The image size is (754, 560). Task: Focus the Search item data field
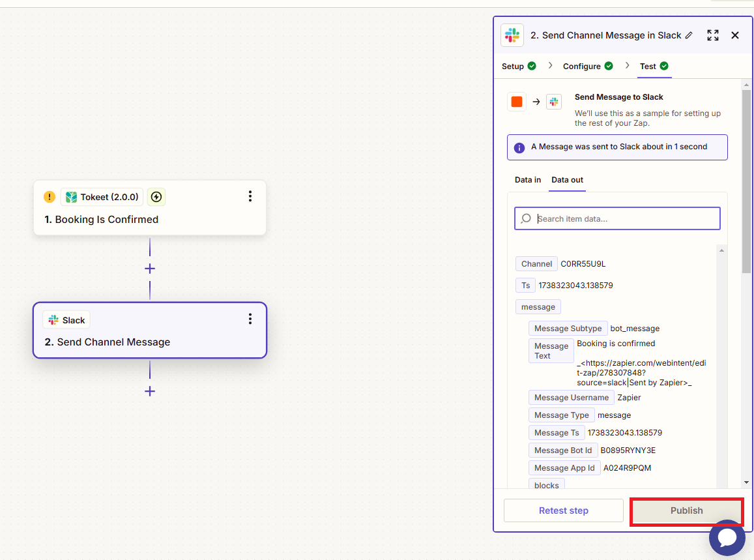(617, 218)
